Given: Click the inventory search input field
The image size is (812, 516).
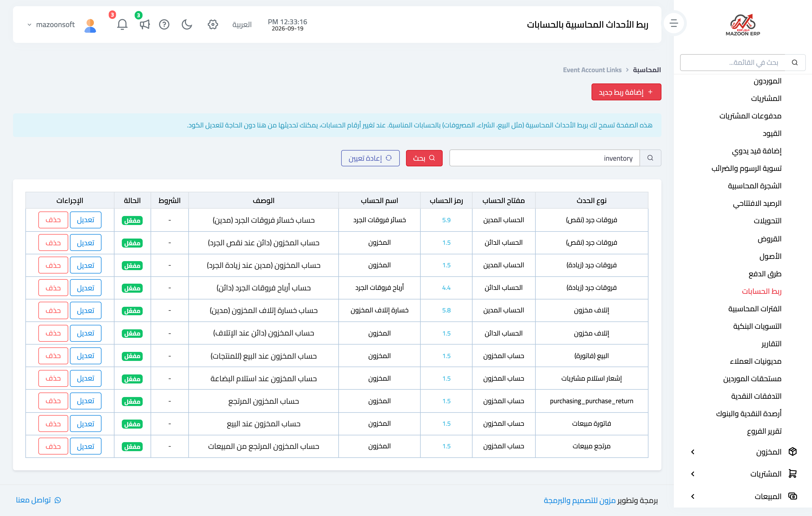Looking at the screenshot, I should tap(544, 158).
